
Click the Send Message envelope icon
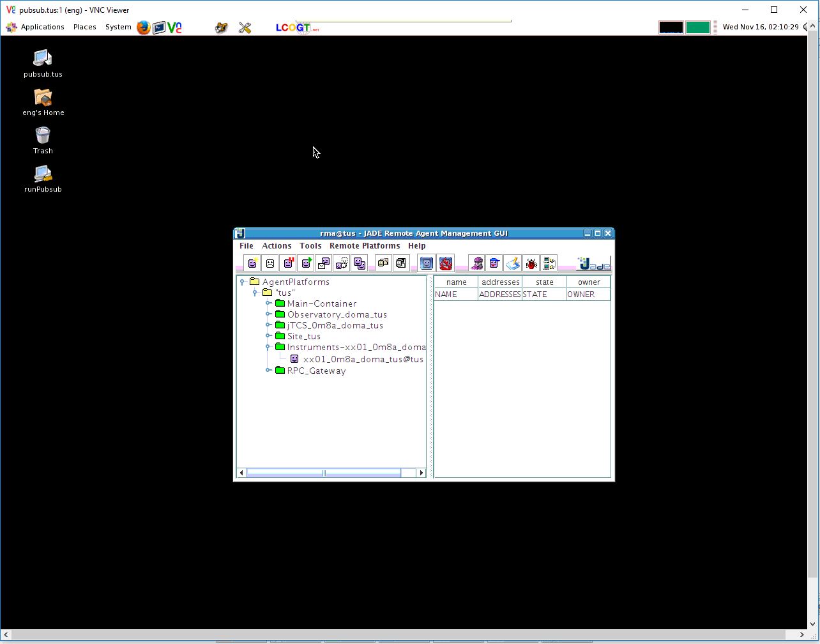pos(324,263)
